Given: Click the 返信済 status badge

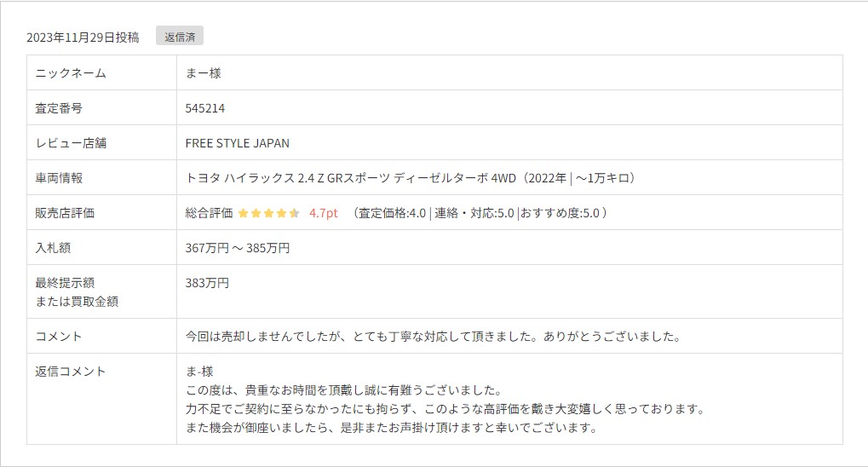Looking at the screenshot, I should (179, 37).
